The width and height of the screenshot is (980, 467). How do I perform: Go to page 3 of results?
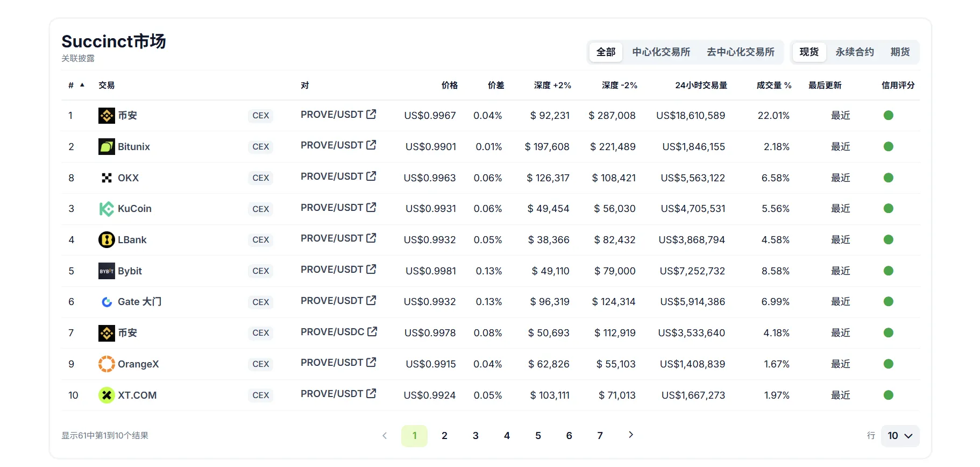coord(475,436)
